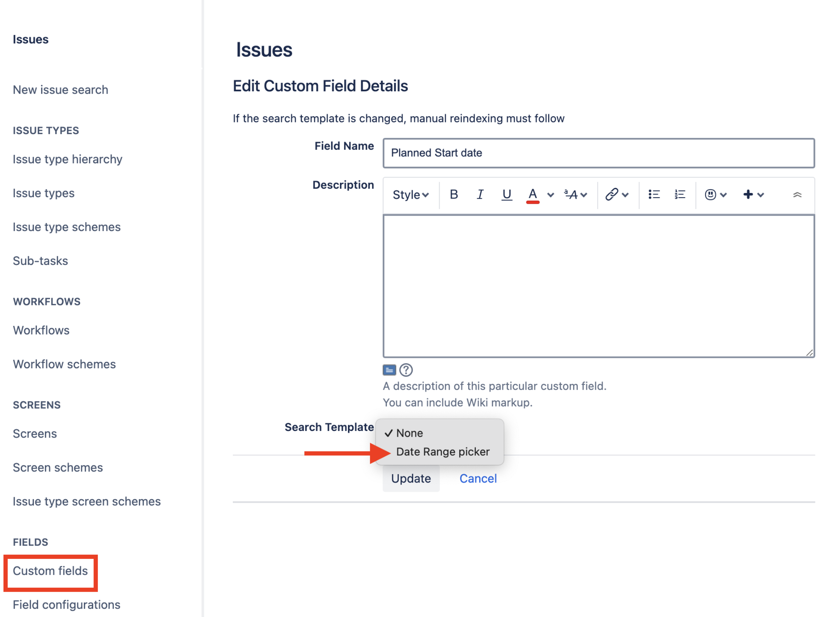The height and width of the screenshot is (617, 840).
Task: Select the Date Range picker search template
Action: pyautogui.click(x=443, y=451)
